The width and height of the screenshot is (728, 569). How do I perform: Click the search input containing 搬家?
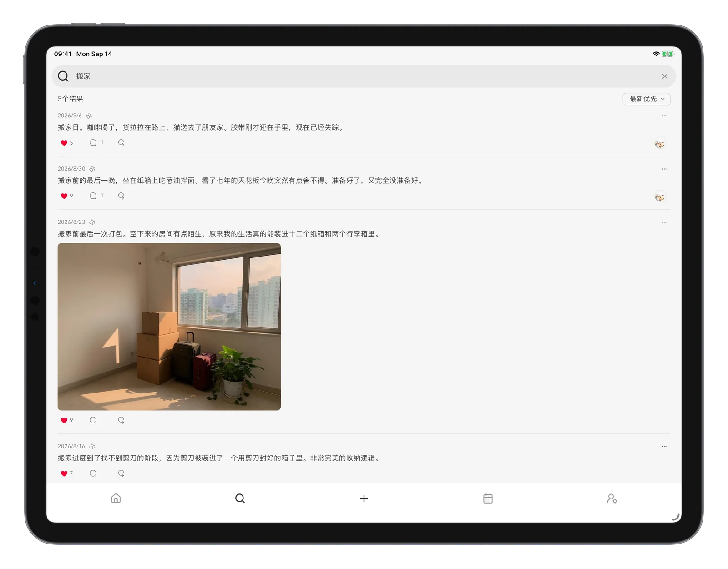coord(364,76)
